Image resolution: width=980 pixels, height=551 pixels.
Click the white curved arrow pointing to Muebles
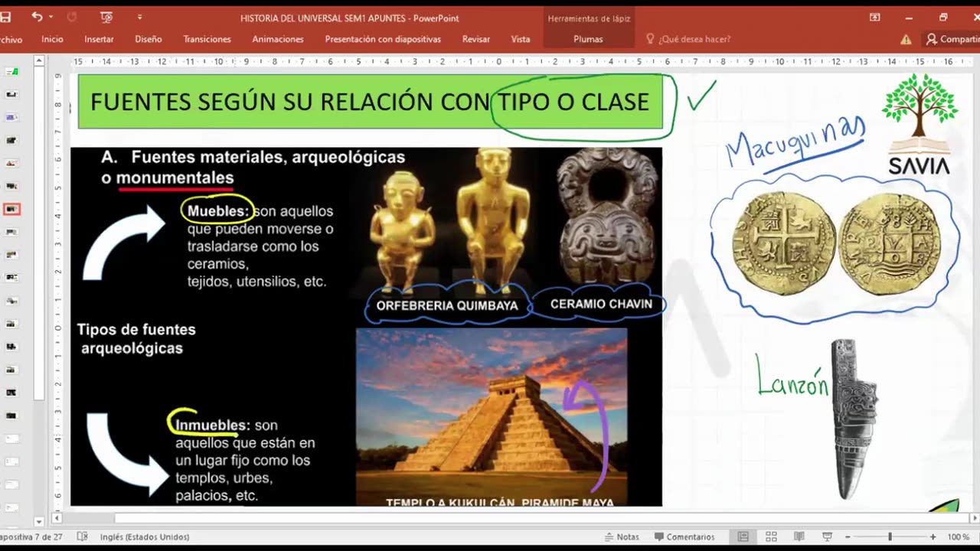[x=122, y=241]
